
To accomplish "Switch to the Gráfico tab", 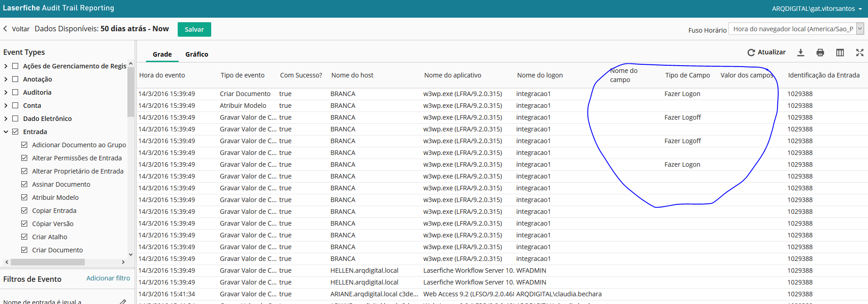I will coord(197,54).
